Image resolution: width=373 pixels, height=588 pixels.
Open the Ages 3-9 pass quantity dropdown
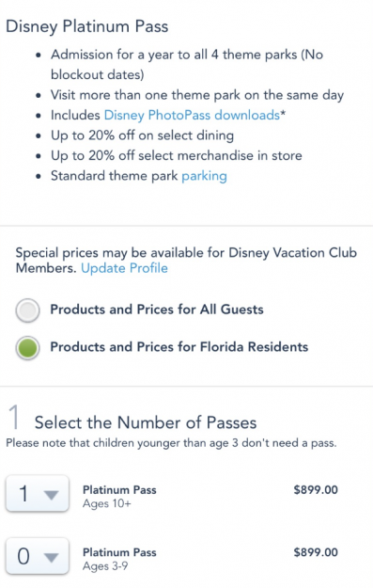click(x=38, y=556)
